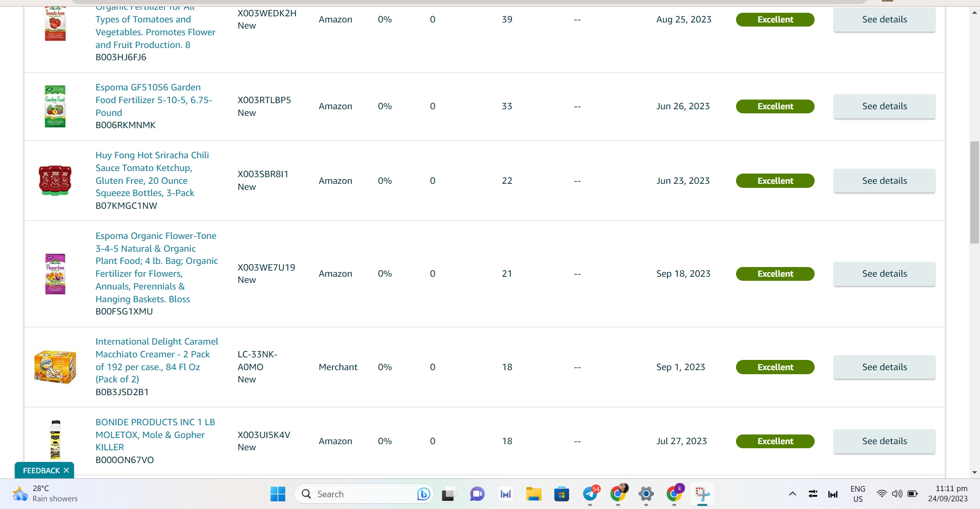This screenshot has height=509, width=980.
Task: Click the taskbar Search field
Action: point(364,494)
